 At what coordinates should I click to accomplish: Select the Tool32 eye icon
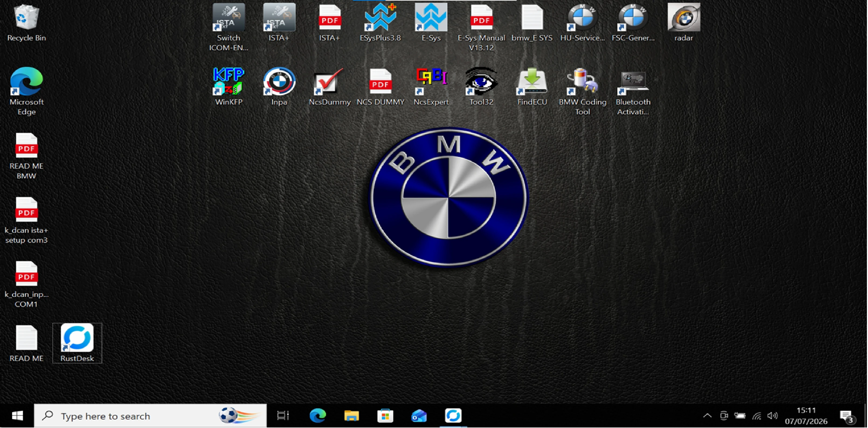482,87
